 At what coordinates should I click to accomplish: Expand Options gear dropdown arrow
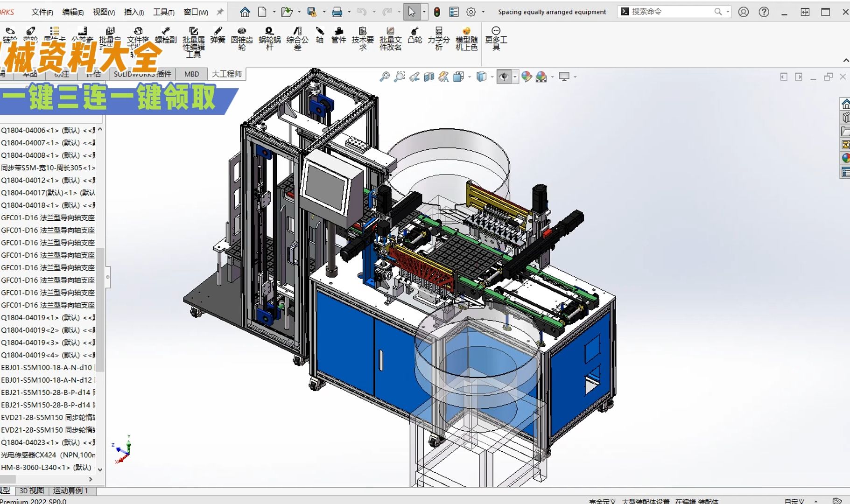click(x=483, y=12)
